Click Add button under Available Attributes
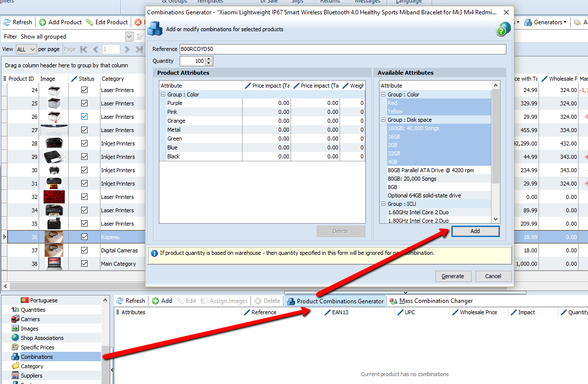 475,231
